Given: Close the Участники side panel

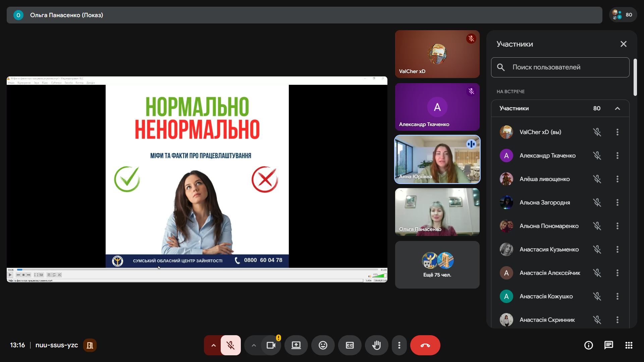Looking at the screenshot, I should point(623,44).
